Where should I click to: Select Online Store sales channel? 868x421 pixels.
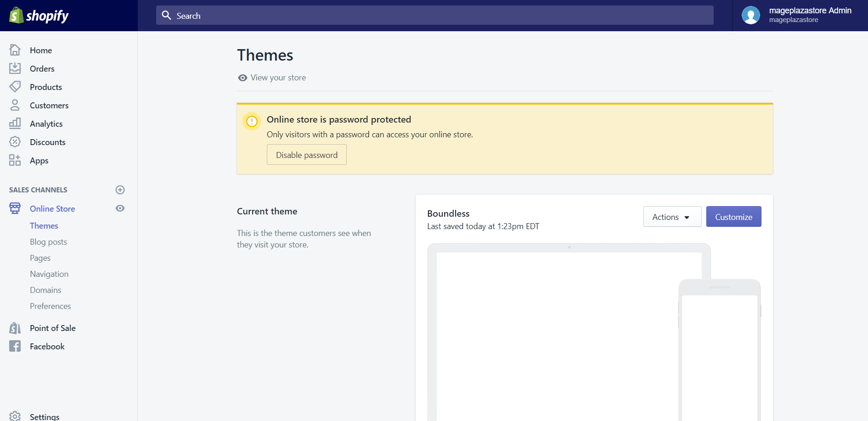point(52,208)
